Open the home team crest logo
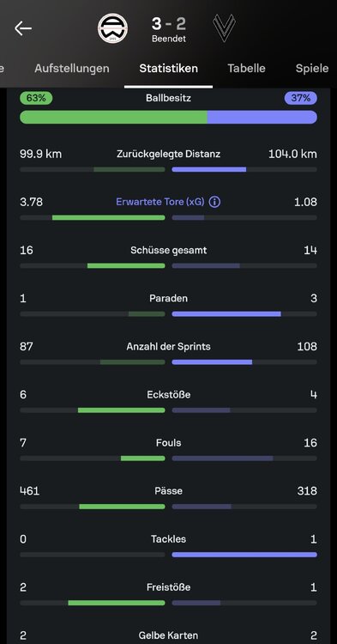This screenshot has height=644, width=337. tap(112, 28)
